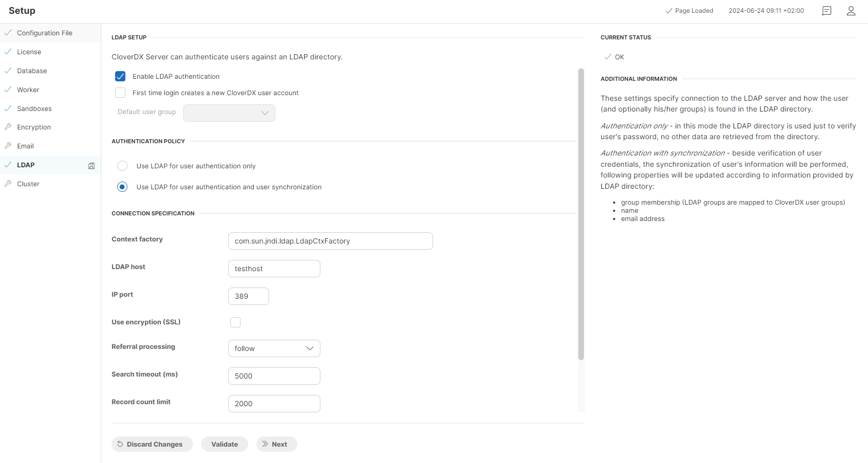
Task: Expand the follow dropdown chevron
Action: tap(310, 348)
